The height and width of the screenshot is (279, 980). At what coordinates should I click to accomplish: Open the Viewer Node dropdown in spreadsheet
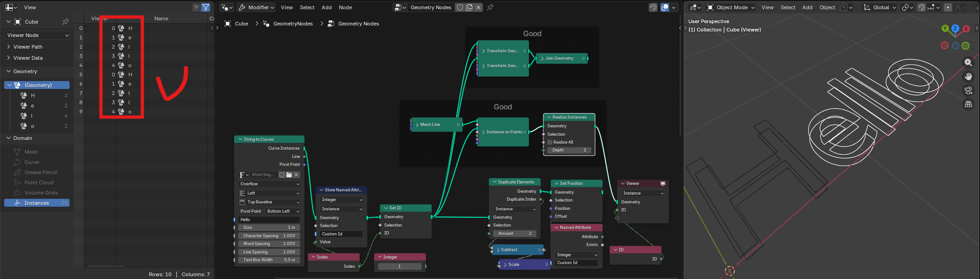click(x=38, y=35)
